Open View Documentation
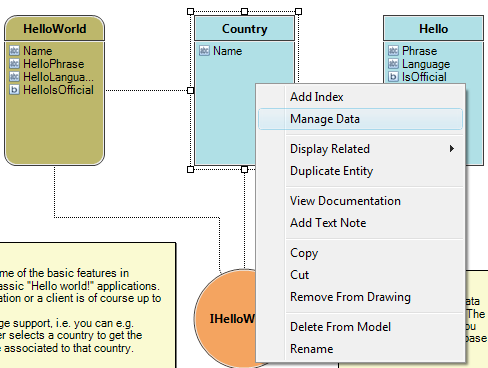The image size is (488, 368). click(360, 201)
